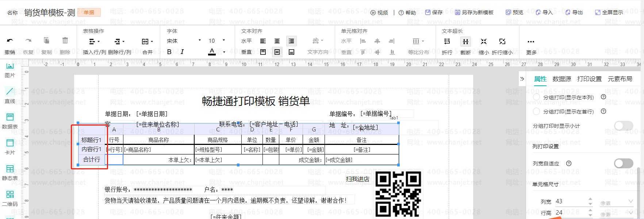644x219 pixels.
Task: Click the italic I formatting icon
Action: 182,52
